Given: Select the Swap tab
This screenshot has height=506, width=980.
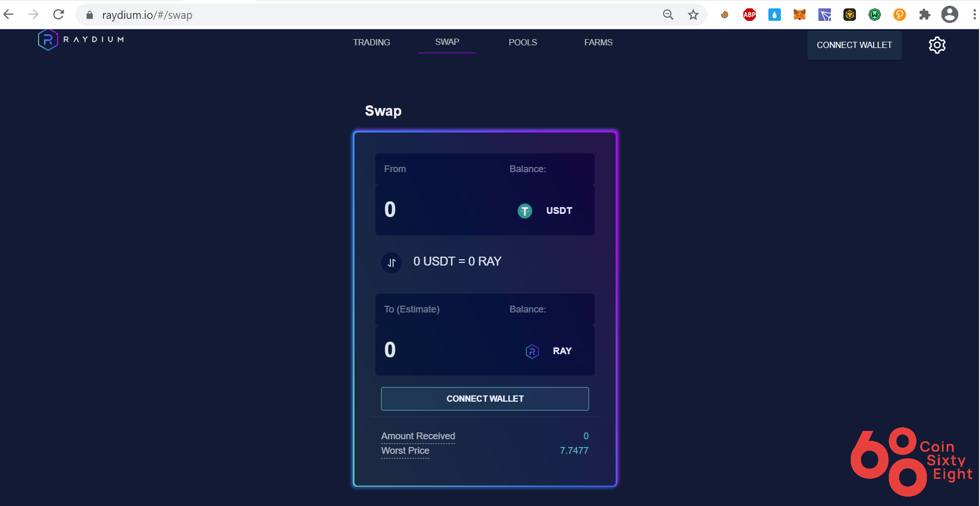Looking at the screenshot, I should pos(447,42).
